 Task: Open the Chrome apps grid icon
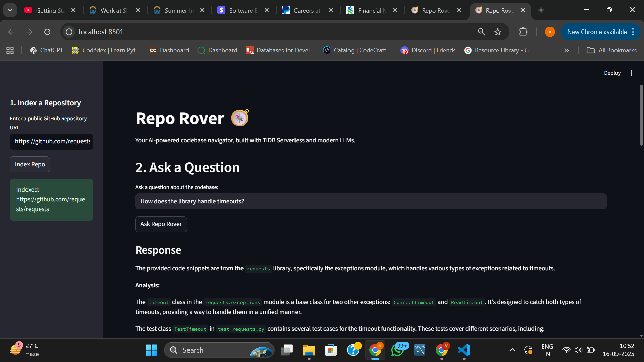coord(10,50)
